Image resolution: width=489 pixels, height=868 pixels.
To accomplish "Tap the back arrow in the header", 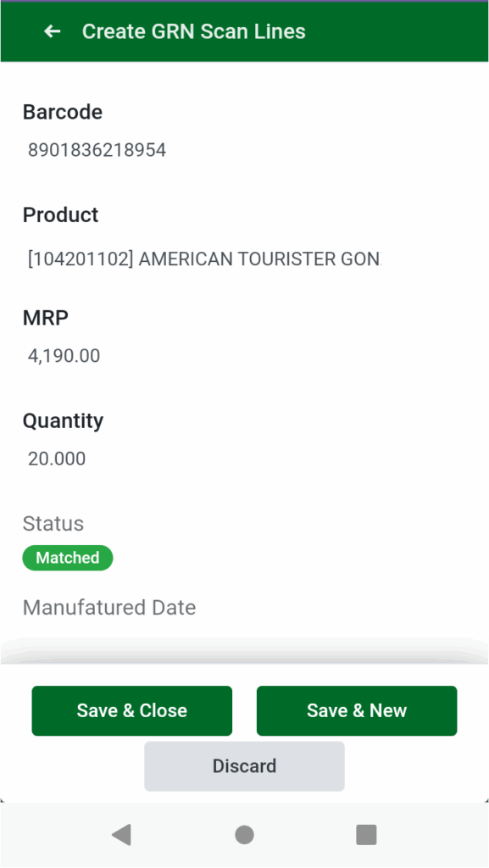I will pos(52,31).
